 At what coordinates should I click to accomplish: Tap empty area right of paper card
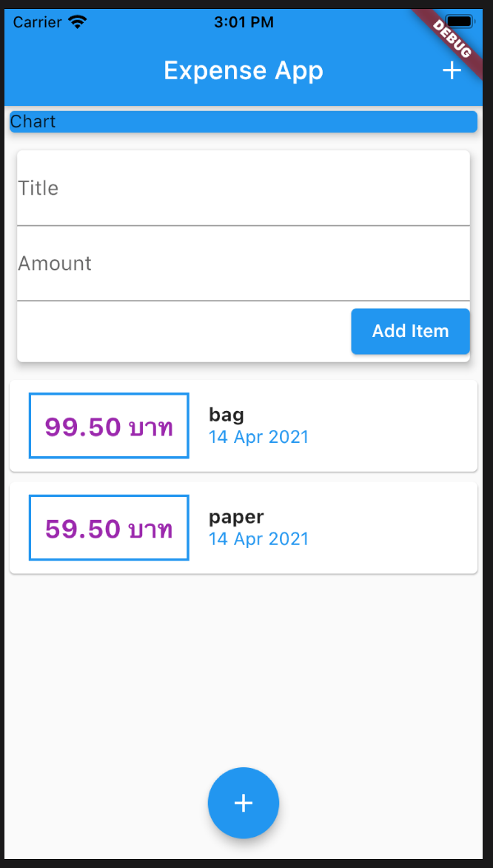pos(400,528)
